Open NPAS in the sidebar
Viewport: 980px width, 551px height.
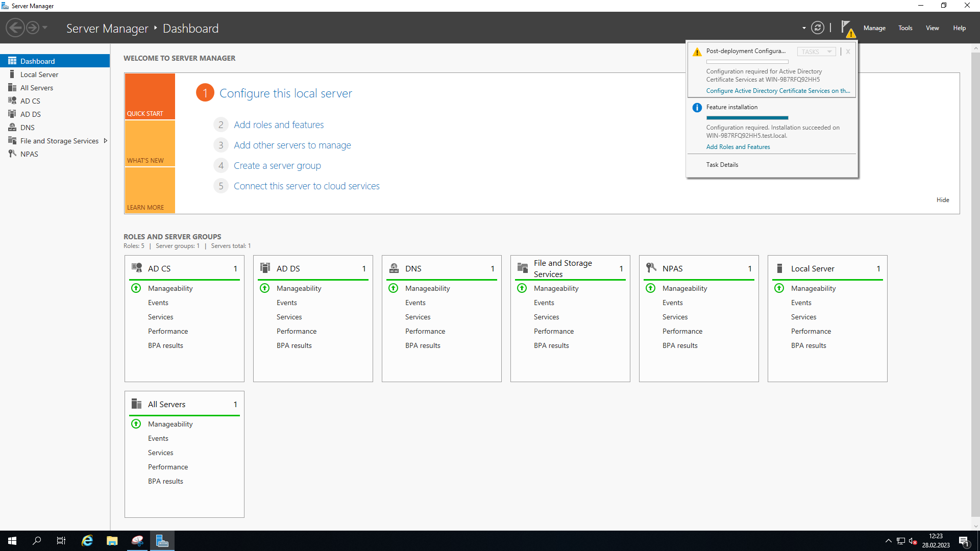click(x=55, y=154)
